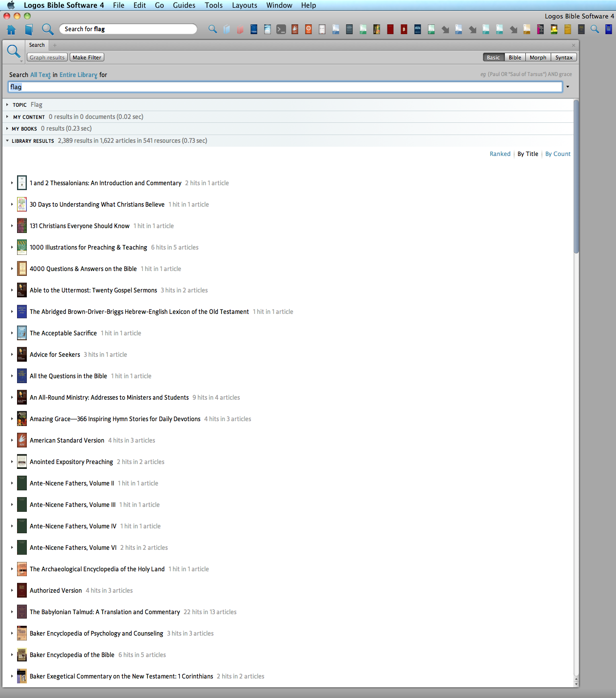616x698 pixels.
Task: Click cover icon of 1 and 2 Thessalonians
Action: pyautogui.click(x=22, y=183)
